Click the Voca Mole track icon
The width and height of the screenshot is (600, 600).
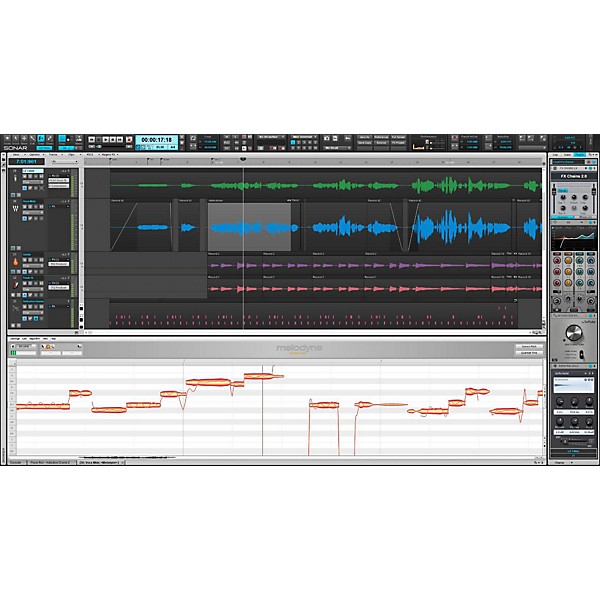point(15,209)
